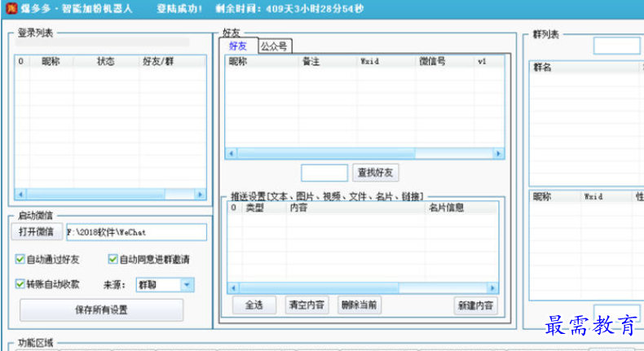
Task: Click 昵称 column header in friends table
Action: [x=262, y=62]
